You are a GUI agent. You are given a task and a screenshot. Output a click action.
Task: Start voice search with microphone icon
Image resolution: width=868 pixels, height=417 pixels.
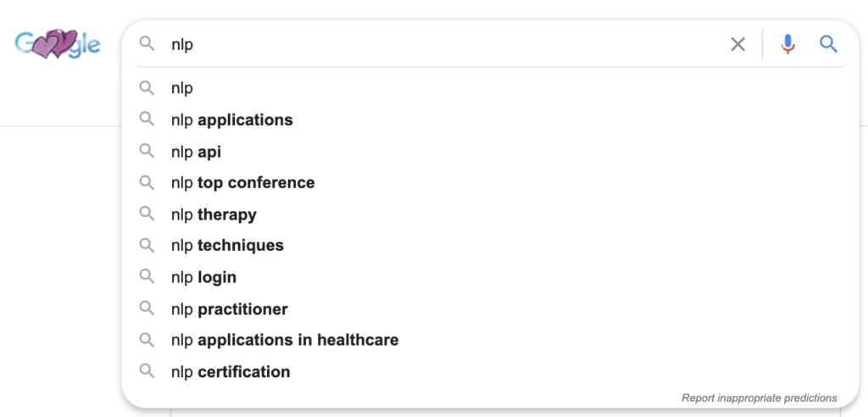pyautogui.click(x=788, y=44)
